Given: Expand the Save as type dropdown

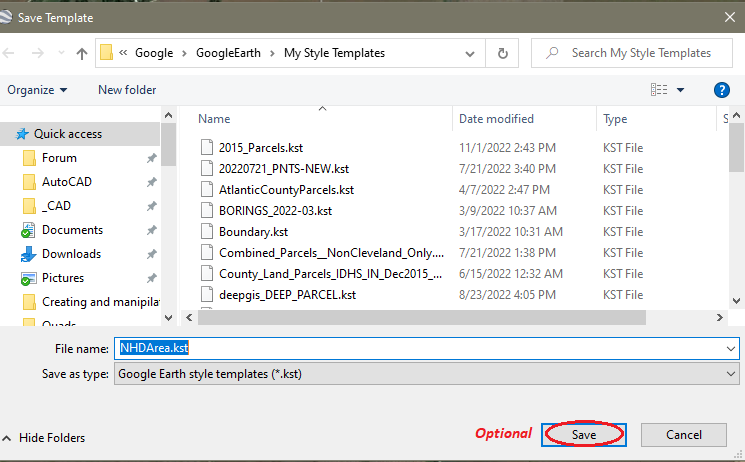Looking at the screenshot, I should click(731, 374).
